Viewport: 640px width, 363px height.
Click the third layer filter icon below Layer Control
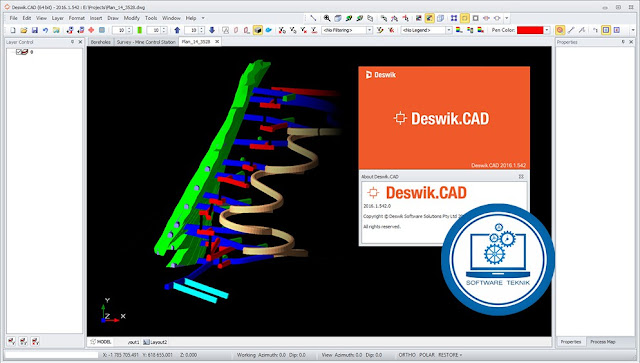coord(35,341)
